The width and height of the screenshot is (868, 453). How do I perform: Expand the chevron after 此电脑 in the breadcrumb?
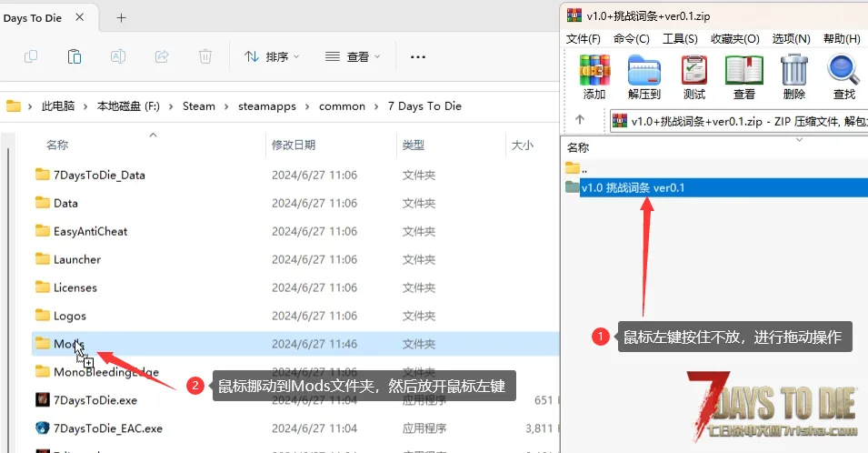[85, 106]
